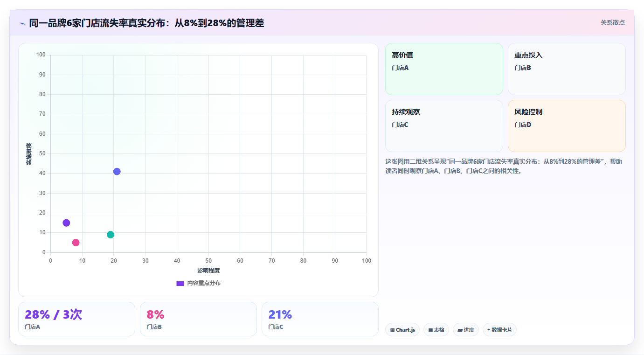The width and height of the screenshot is (644, 355).
Task: Open the 风险控制 门店D card
Action: [x=567, y=126]
